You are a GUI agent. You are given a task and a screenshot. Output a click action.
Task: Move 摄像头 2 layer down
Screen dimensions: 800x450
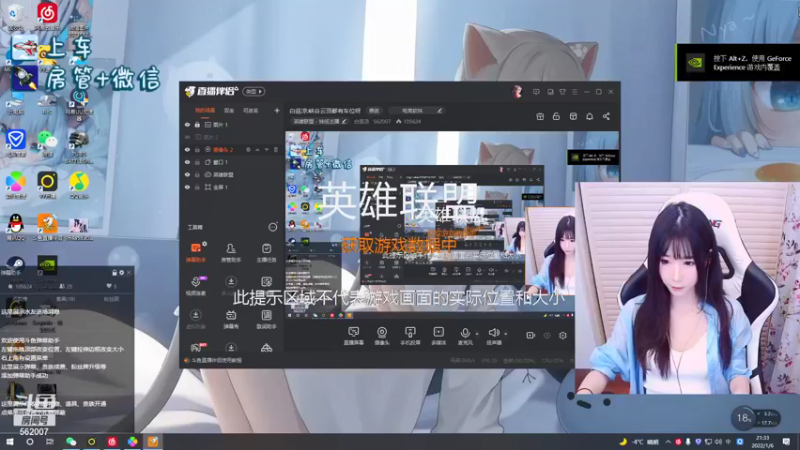click(x=266, y=150)
